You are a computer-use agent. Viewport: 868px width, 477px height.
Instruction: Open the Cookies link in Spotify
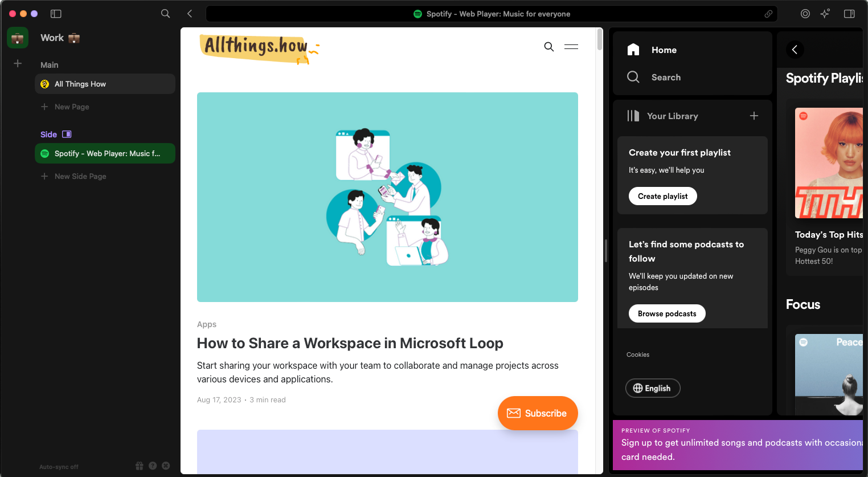click(x=638, y=354)
